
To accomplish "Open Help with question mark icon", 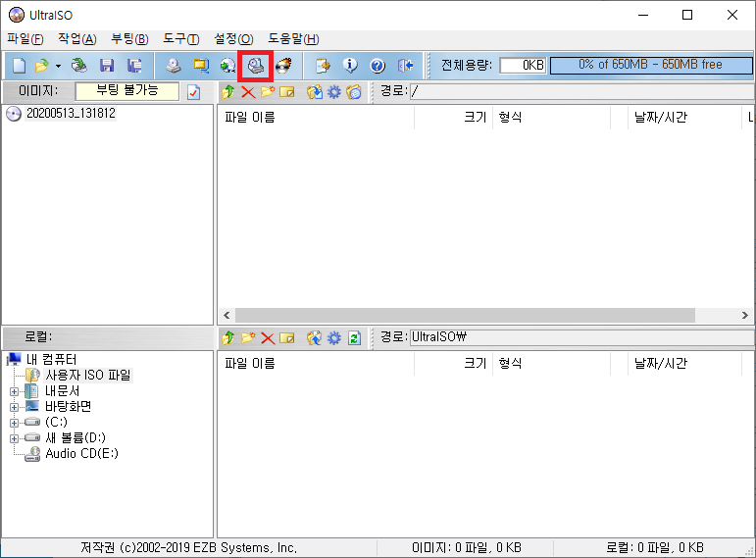I will click(378, 65).
